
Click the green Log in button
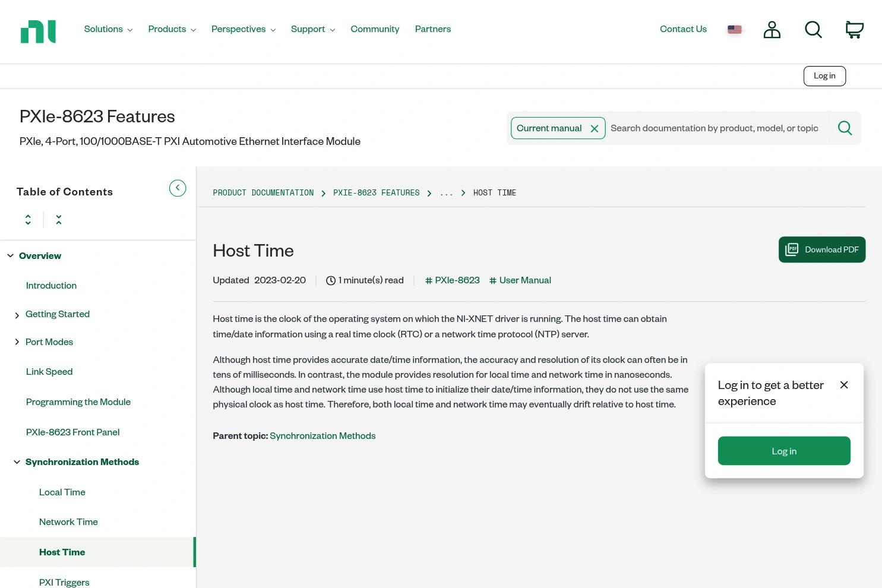(x=784, y=451)
